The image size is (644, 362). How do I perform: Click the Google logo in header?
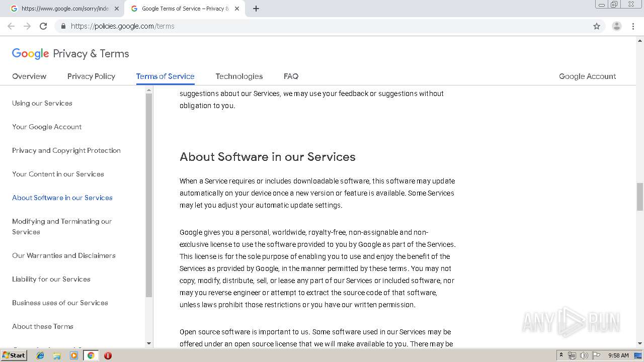point(31,54)
